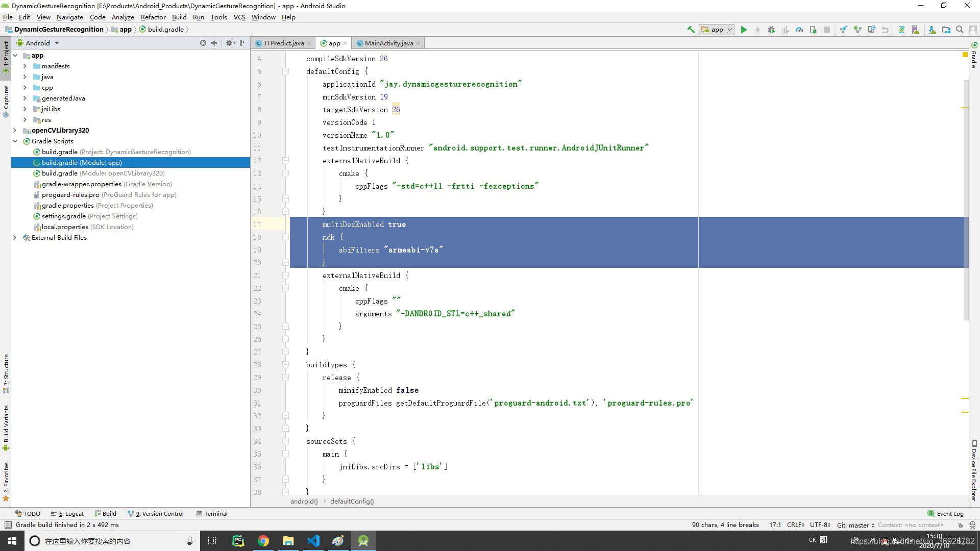Open the 6: Logcat tool window
This screenshot has width=980, height=551.
click(x=67, y=514)
